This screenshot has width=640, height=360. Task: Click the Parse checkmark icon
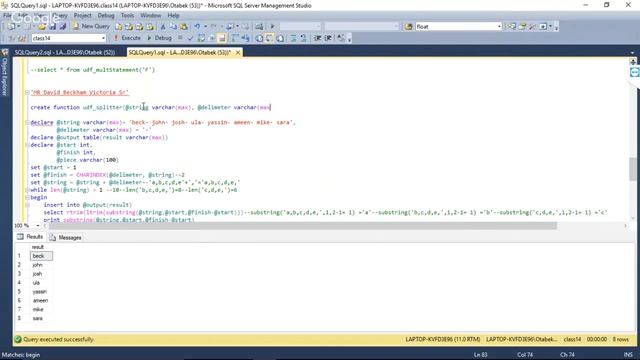click(190, 38)
